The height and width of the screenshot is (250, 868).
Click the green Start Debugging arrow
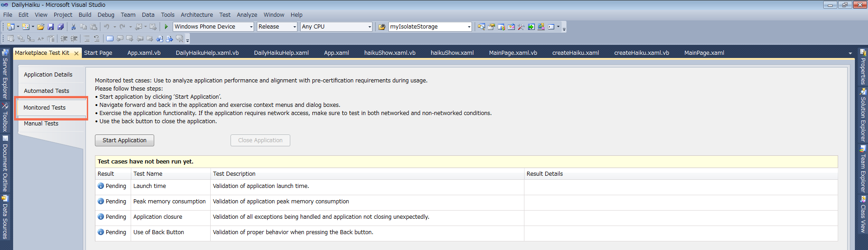click(166, 27)
